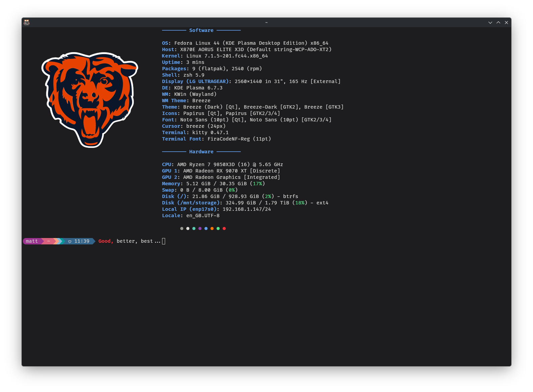Click the "CPU: AMD Ryzen 7 9850X3D" line

click(x=223, y=164)
